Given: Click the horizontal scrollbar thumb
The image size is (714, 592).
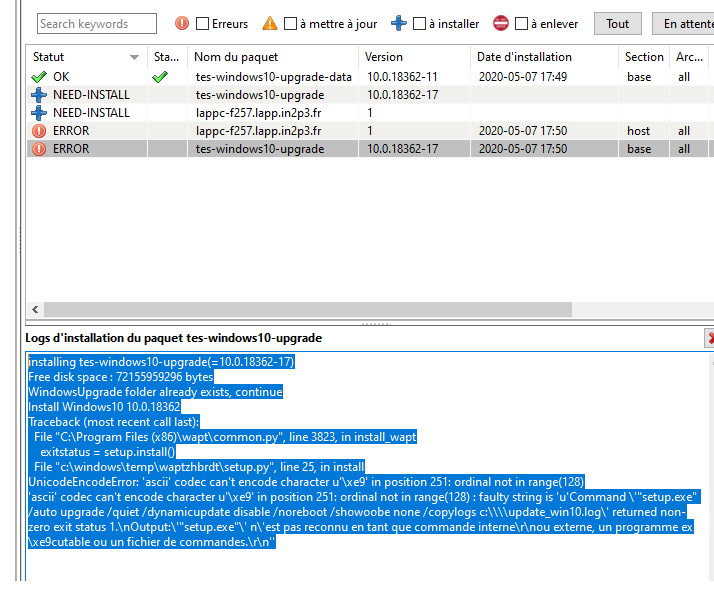Looking at the screenshot, I should coord(308,310).
